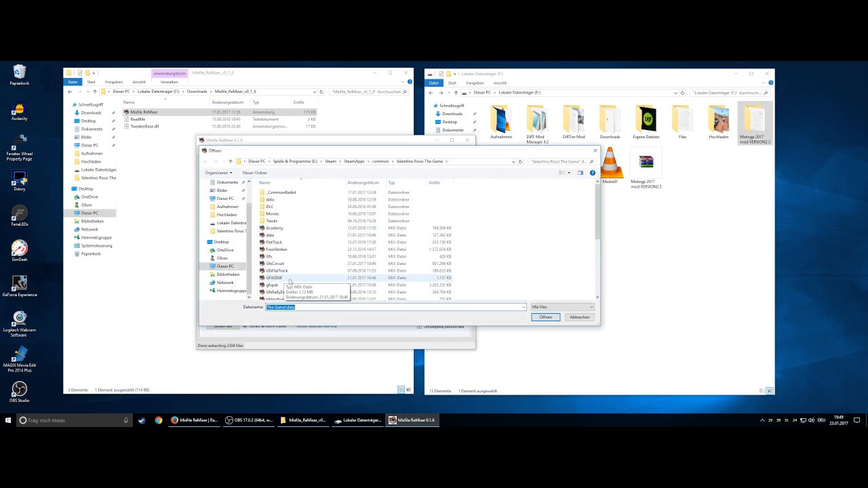Expand the ribbon in Lokaler Datenträger window
The width and height of the screenshot is (868, 488).
[x=764, y=83]
